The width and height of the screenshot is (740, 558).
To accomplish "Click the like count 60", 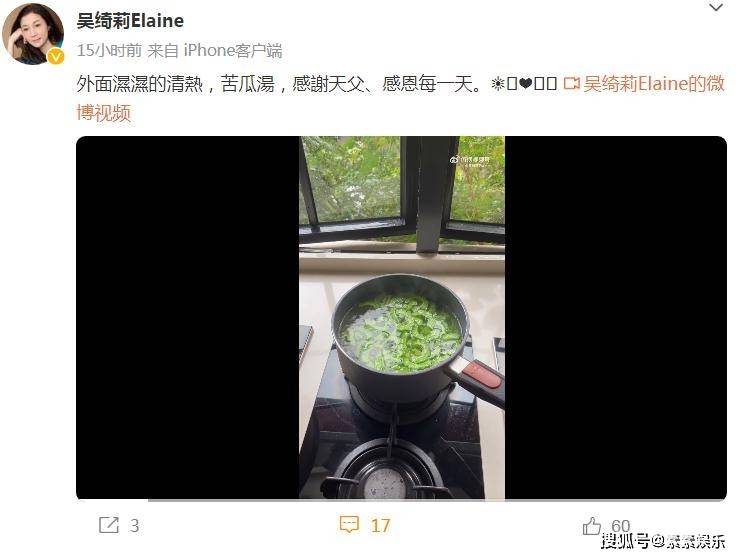I will pos(621,525).
